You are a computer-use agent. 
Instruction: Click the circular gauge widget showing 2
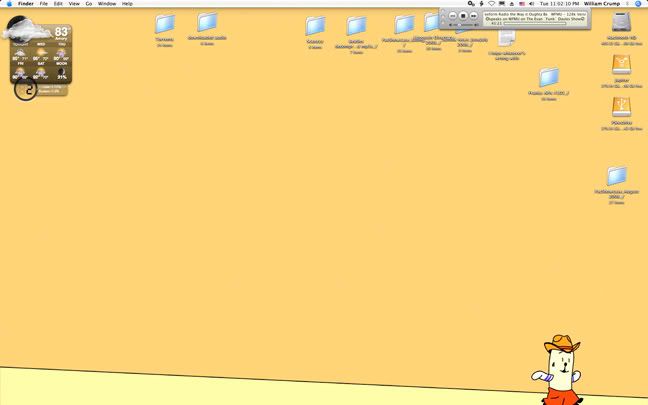pos(26,88)
